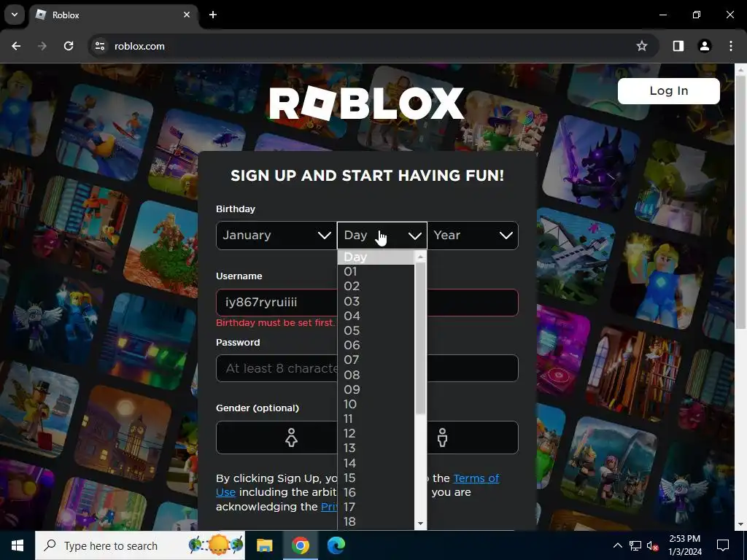Image resolution: width=747 pixels, height=560 pixels.
Task: Open the tab search dropdown arrow
Action: click(15, 15)
